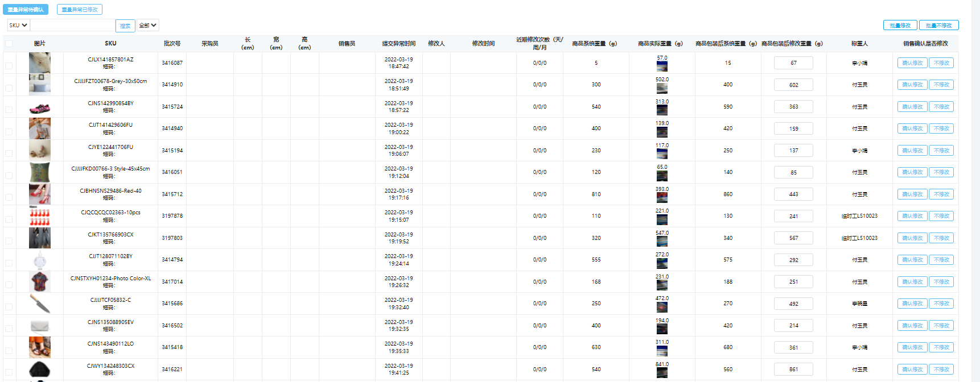Image resolution: width=980 pixels, height=382 pixels.
Task: Click the 批次号 column header
Action: click(172, 44)
